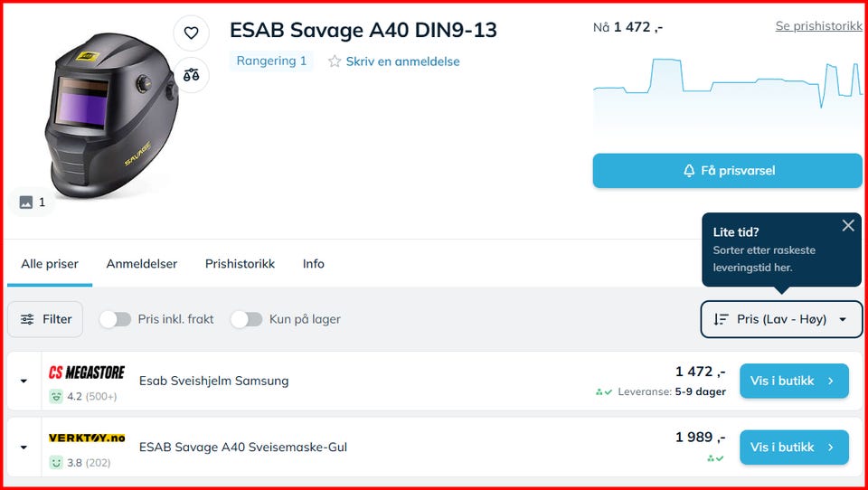Click Esab Sveishjelm Samsung offer title
The height and width of the screenshot is (490, 868).
point(213,381)
